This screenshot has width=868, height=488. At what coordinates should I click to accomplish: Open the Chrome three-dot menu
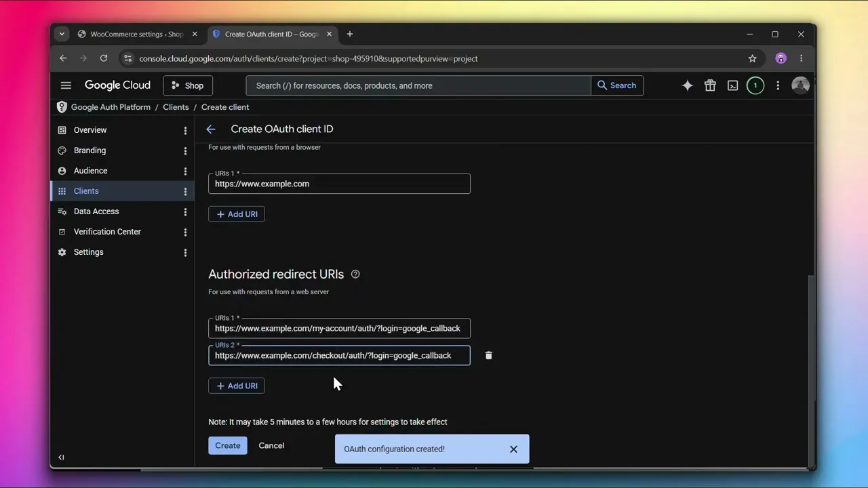pyautogui.click(x=802, y=58)
